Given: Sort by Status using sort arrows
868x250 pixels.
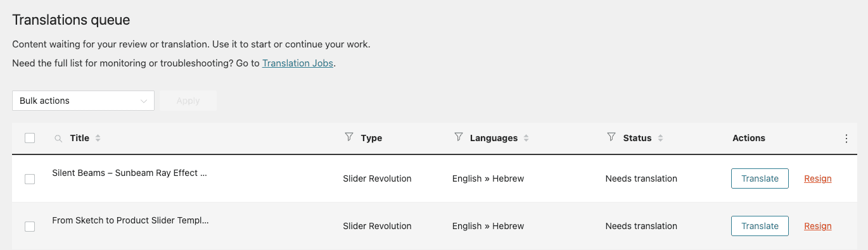Looking at the screenshot, I should (x=660, y=138).
